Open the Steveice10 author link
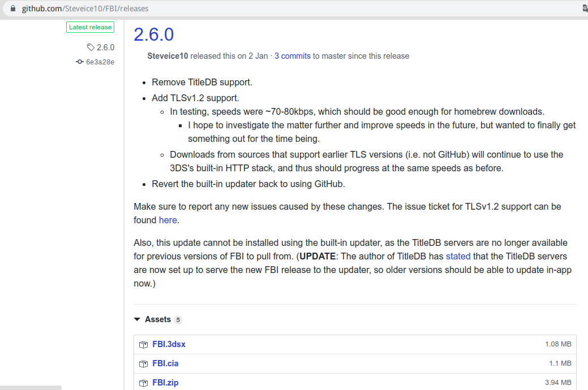 (168, 56)
